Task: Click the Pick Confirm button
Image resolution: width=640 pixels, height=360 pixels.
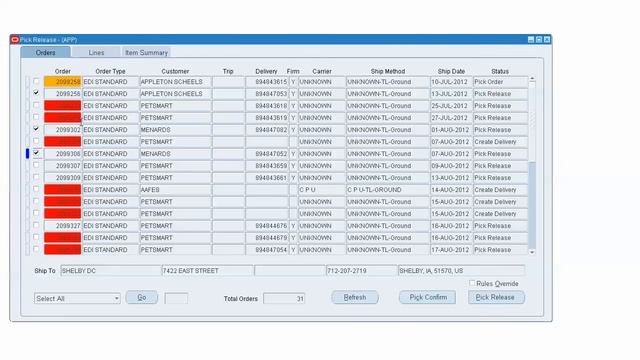Action: pyautogui.click(x=427, y=297)
